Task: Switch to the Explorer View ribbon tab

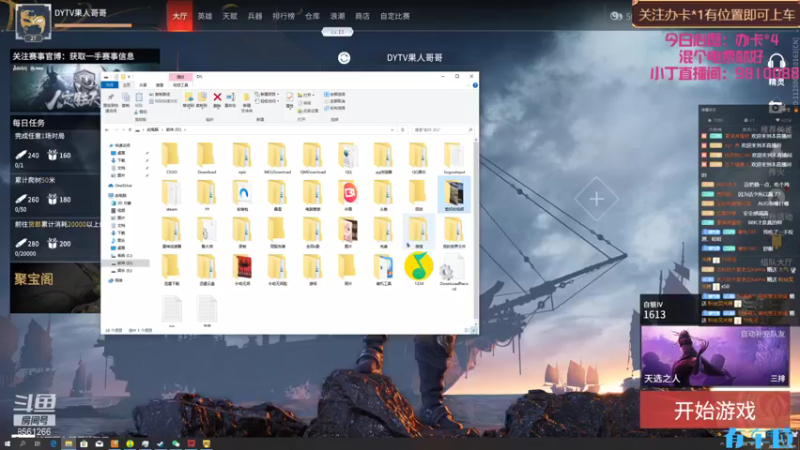Action: (160, 85)
